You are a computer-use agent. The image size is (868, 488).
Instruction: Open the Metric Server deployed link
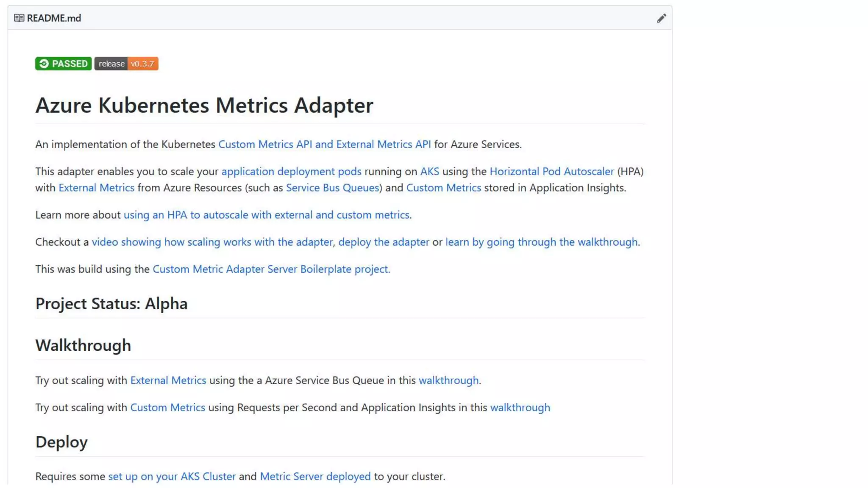[x=315, y=477]
